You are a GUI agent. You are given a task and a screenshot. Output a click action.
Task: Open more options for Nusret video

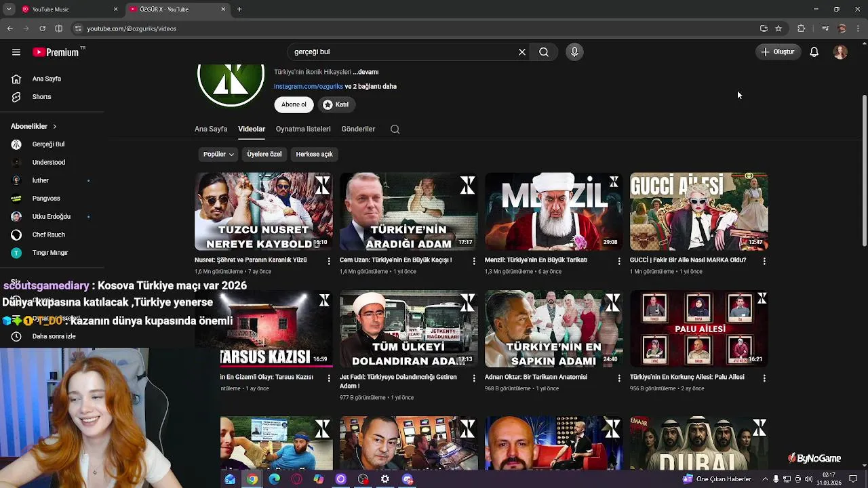[x=329, y=261]
